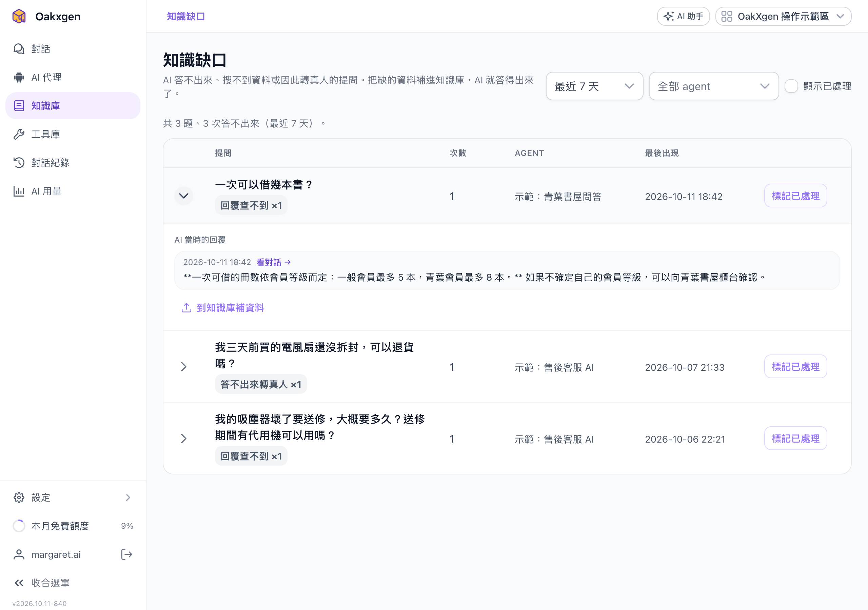Expand 設定 submenu arrow
This screenshot has height=610, width=868.
128,497
